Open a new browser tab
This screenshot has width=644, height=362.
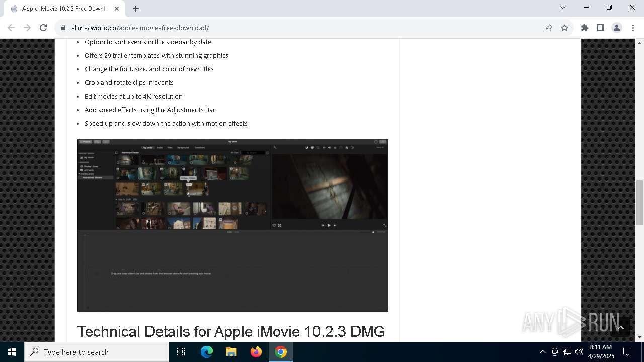click(136, 8)
